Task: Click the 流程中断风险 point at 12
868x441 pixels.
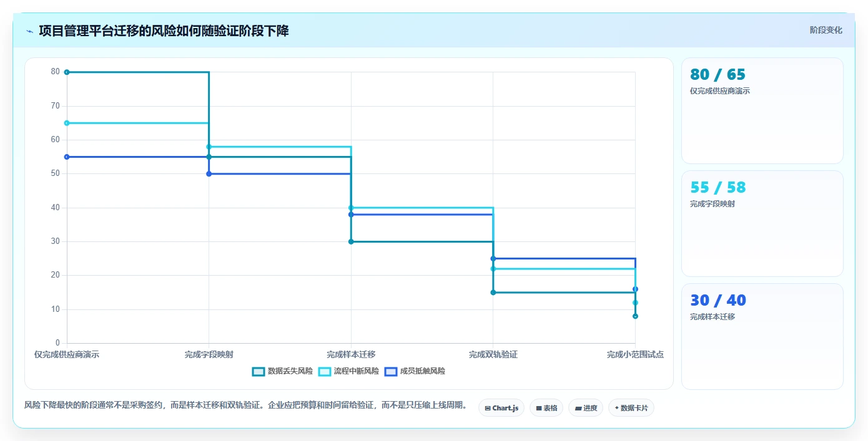Action: [x=635, y=303]
